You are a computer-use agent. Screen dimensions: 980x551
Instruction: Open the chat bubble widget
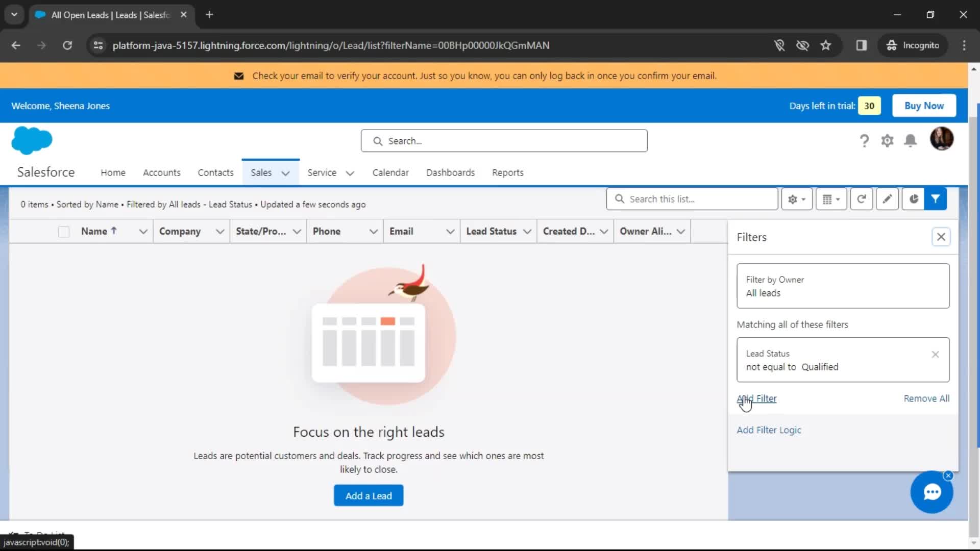932,492
